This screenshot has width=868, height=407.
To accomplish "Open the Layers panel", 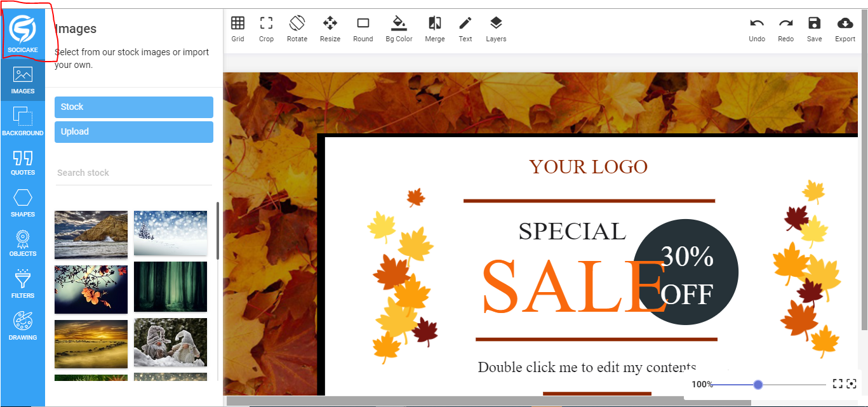I will (x=496, y=29).
